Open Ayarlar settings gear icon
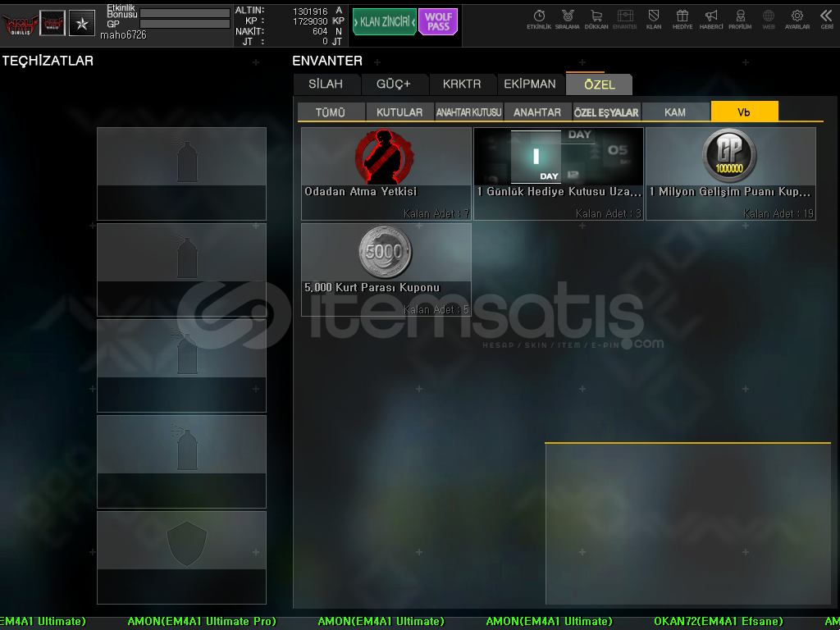Image resolution: width=840 pixels, height=630 pixels. click(x=797, y=19)
